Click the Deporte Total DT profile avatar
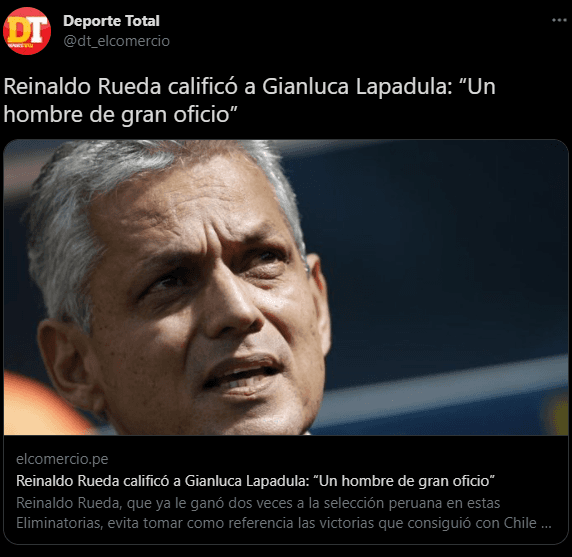 (x=27, y=31)
